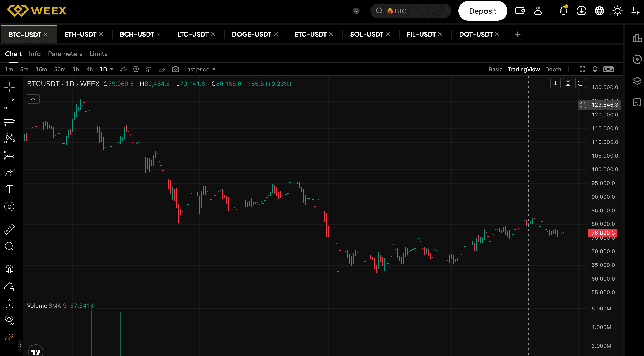Screen dimensions: 644x356
Task: Click the plus on the price crosshair label
Action: (x=583, y=105)
